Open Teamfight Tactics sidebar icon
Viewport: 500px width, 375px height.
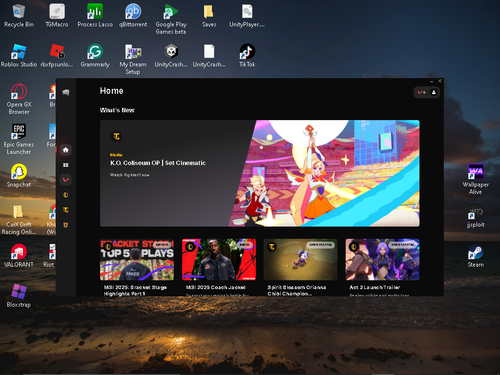coord(66,210)
